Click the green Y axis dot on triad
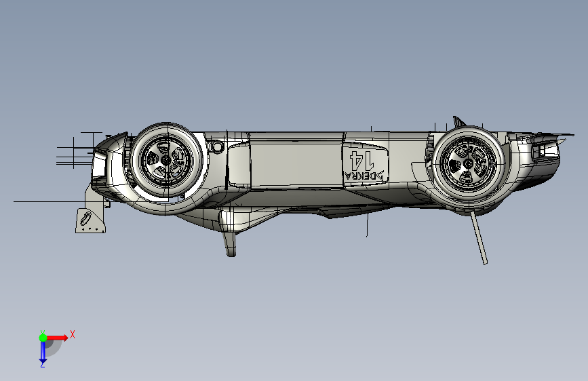The width and height of the screenshot is (588, 381). pyautogui.click(x=43, y=338)
